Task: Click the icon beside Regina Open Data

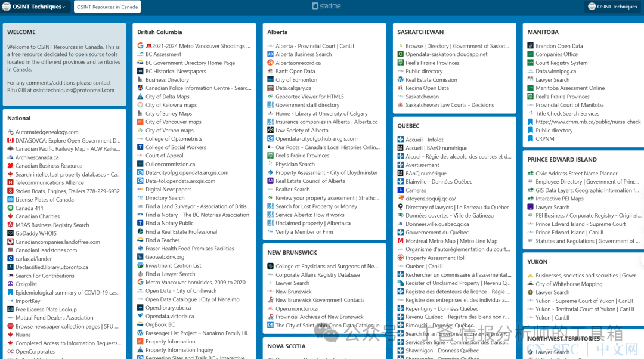Action: point(401,88)
